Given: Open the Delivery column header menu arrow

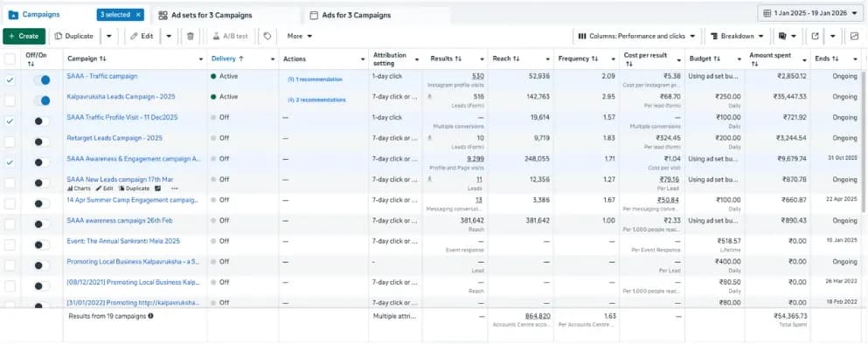Looking at the screenshot, I should [273, 58].
